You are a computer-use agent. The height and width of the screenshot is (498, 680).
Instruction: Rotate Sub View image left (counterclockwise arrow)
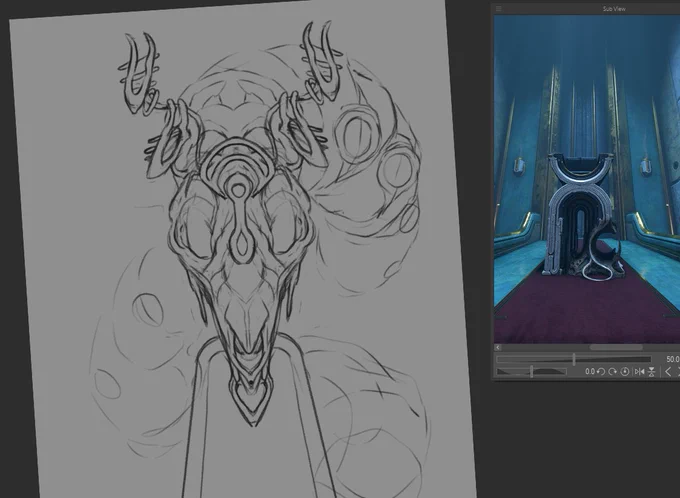pyautogui.click(x=601, y=372)
